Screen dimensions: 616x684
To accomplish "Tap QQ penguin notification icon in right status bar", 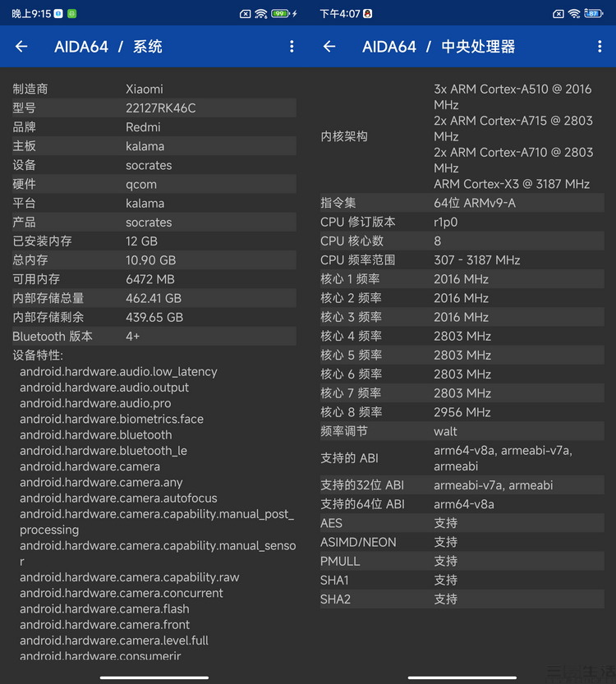I will (x=368, y=13).
